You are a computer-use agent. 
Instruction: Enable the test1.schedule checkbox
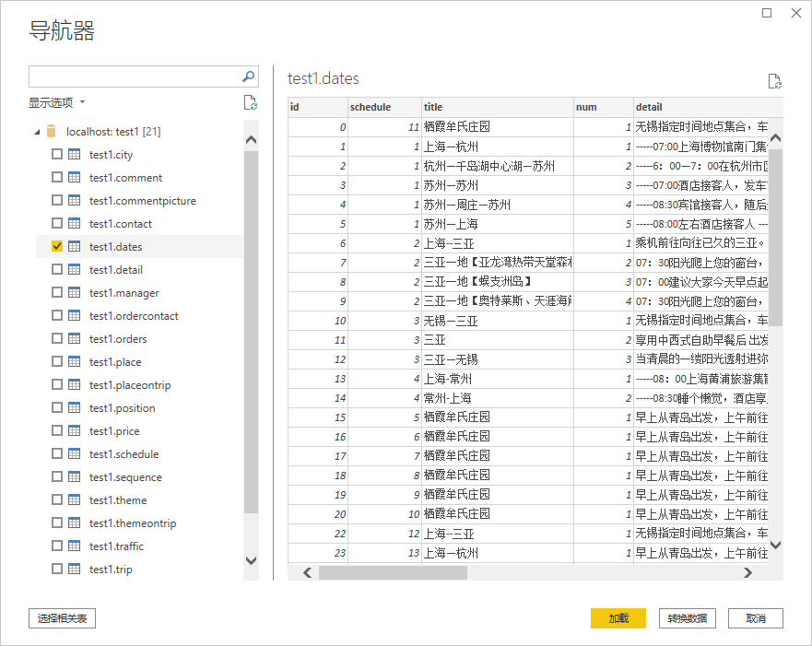point(57,454)
